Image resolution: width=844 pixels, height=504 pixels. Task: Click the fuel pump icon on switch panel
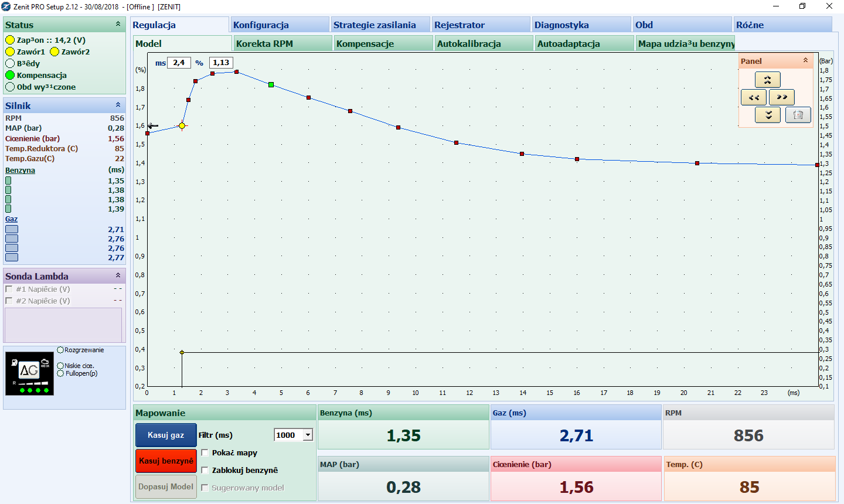(15, 363)
